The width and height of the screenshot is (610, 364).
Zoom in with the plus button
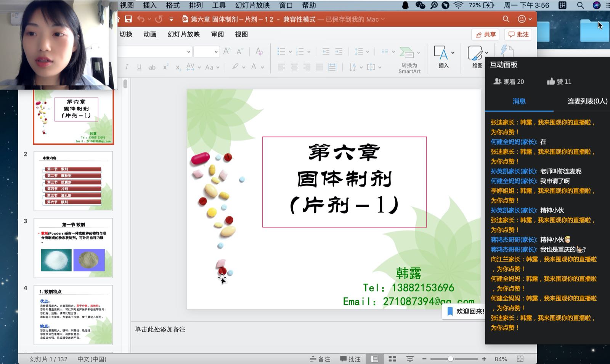pyautogui.click(x=484, y=359)
